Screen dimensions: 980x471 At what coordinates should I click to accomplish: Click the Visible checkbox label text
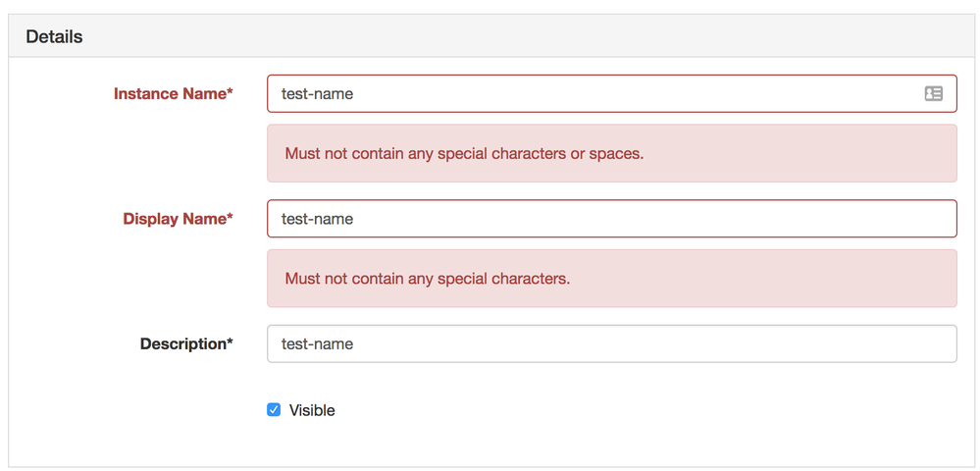[312, 410]
